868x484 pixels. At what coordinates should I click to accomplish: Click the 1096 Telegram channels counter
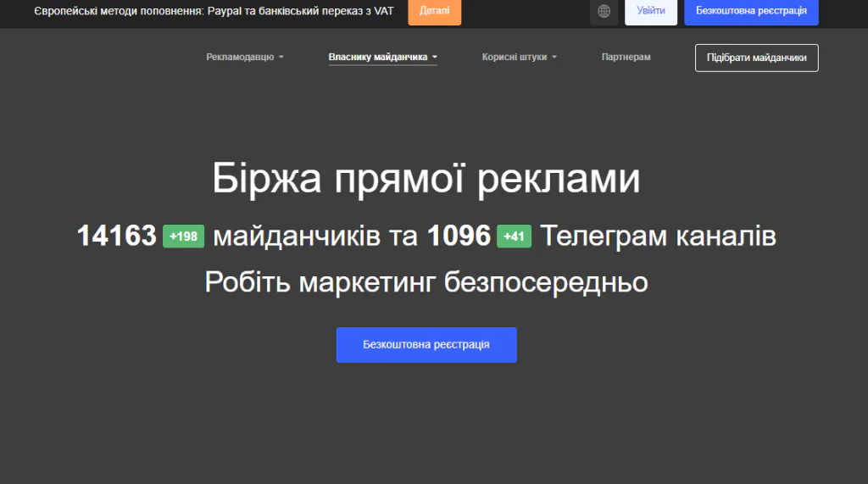459,236
